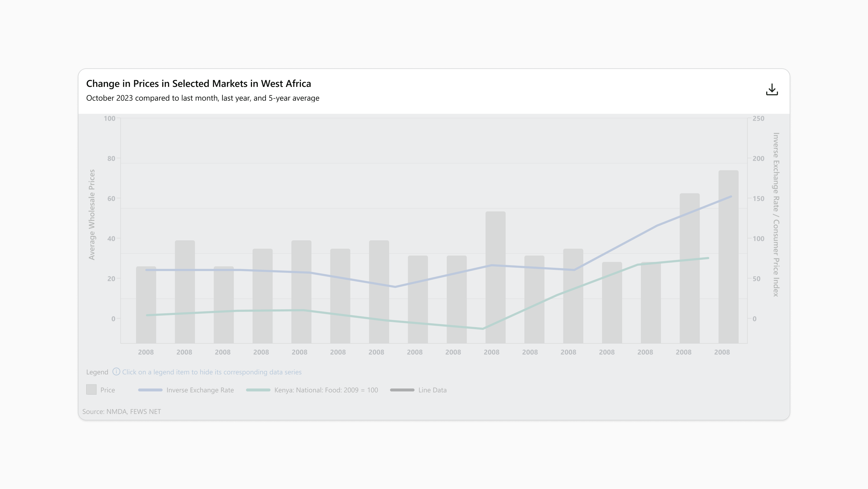Click the chart title text
The height and width of the screenshot is (489, 868).
point(198,83)
